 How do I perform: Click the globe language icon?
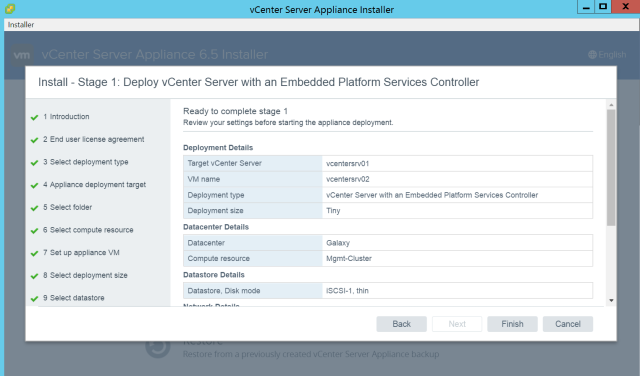[592, 54]
